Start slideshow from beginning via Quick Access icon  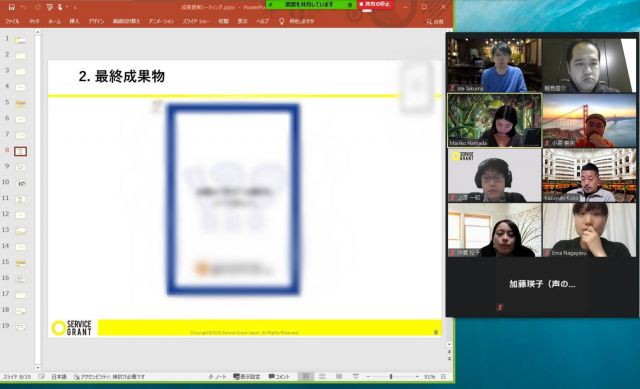49,7
